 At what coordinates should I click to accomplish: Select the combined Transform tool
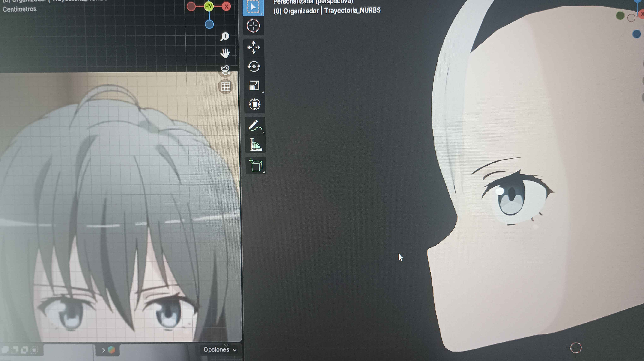tap(254, 104)
